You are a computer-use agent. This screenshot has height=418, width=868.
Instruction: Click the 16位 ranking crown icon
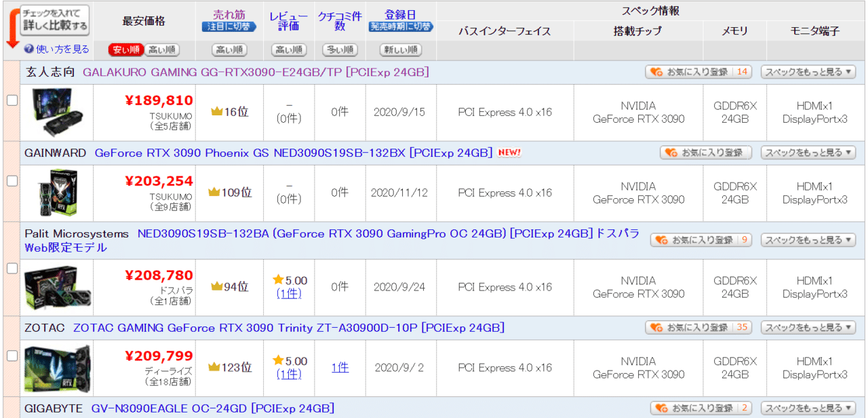click(x=217, y=111)
